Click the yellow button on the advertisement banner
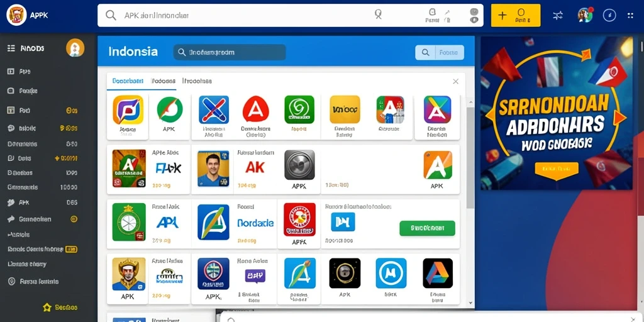 (x=557, y=169)
